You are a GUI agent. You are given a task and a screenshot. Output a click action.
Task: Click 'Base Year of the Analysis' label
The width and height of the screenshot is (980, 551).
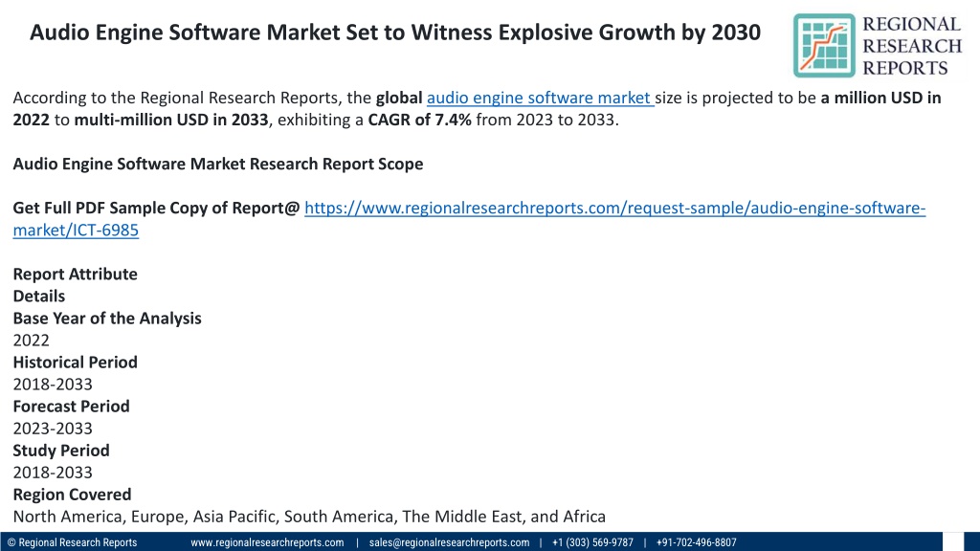tap(107, 319)
